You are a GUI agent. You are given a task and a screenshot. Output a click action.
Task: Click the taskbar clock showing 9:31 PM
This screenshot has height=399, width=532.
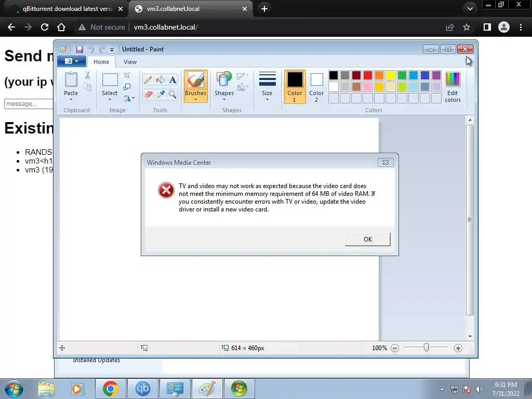click(x=506, y=385)
